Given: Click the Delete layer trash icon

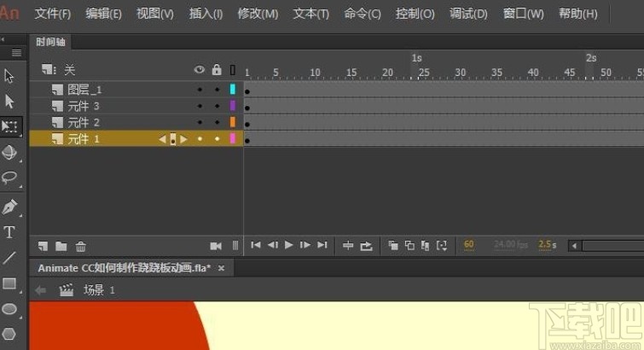Looking at the screenshot, I should click(80, 247).
